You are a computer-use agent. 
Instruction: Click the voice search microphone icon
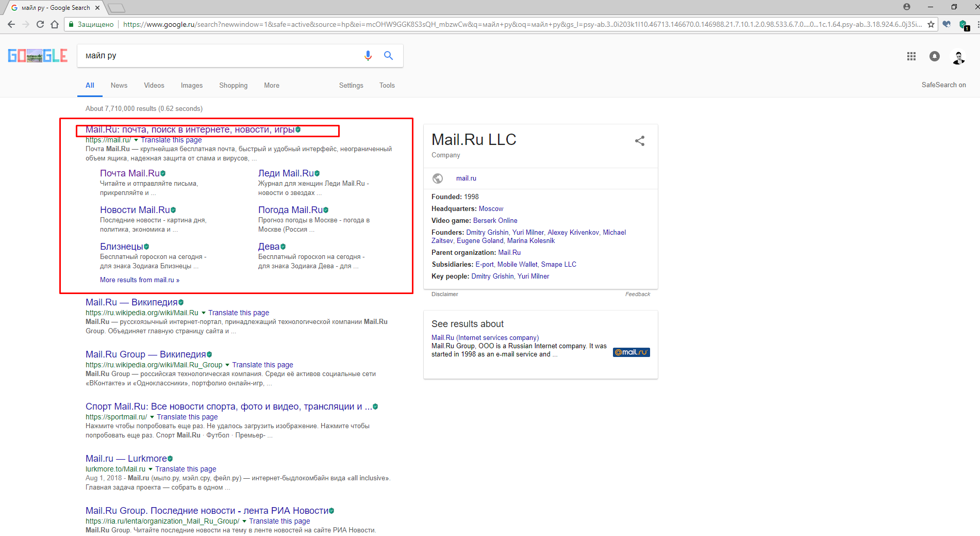tap(368, 56)
